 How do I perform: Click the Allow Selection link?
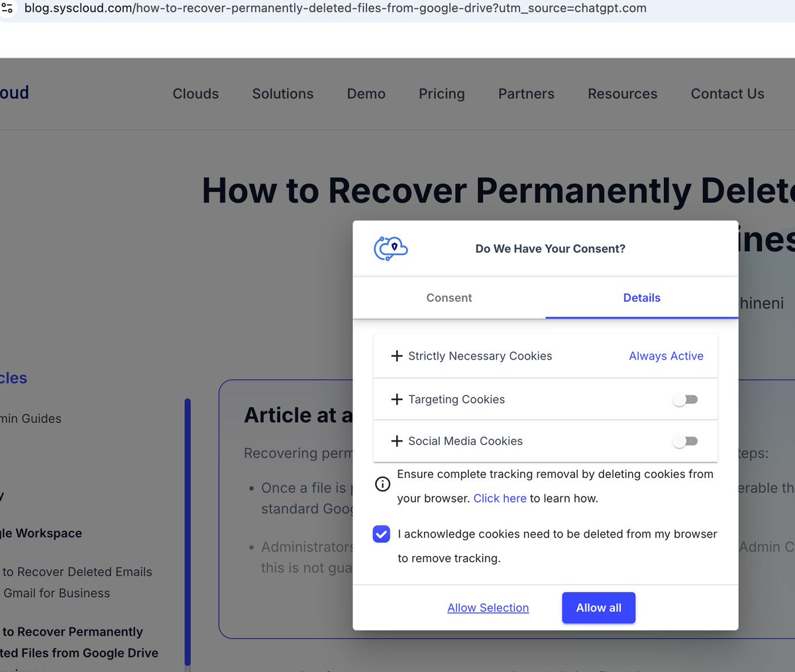(488, 608)
